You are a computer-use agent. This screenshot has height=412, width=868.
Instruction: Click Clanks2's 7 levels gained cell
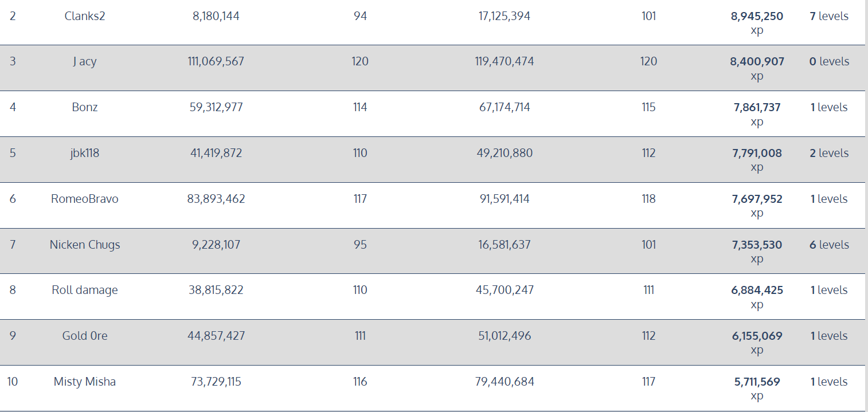[x=828, y=16]
